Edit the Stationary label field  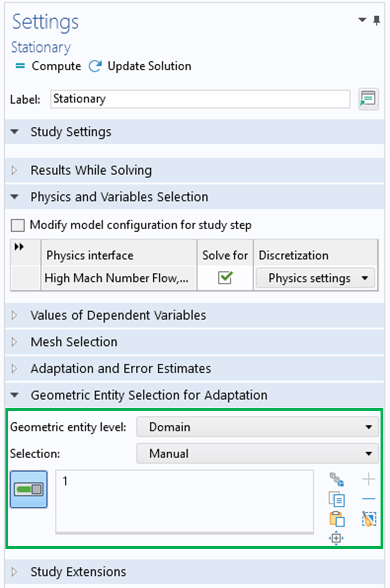coord(200,99)
